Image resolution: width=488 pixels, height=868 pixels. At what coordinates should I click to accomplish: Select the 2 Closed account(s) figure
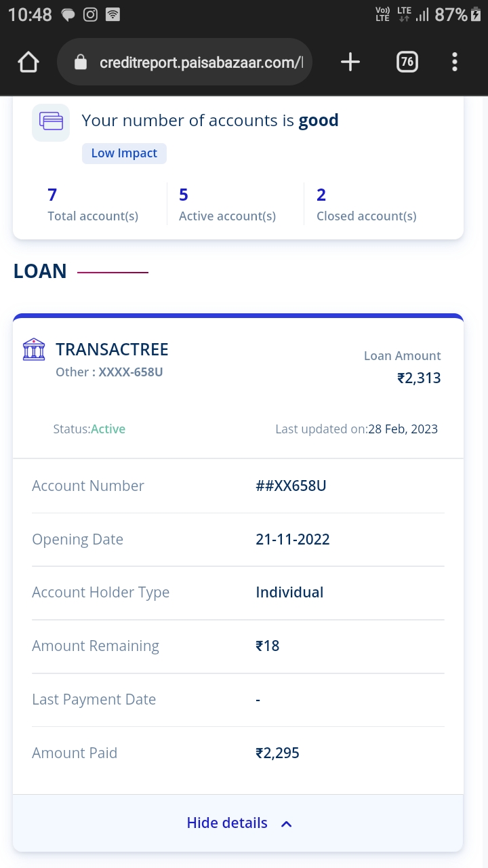point(321,195)
